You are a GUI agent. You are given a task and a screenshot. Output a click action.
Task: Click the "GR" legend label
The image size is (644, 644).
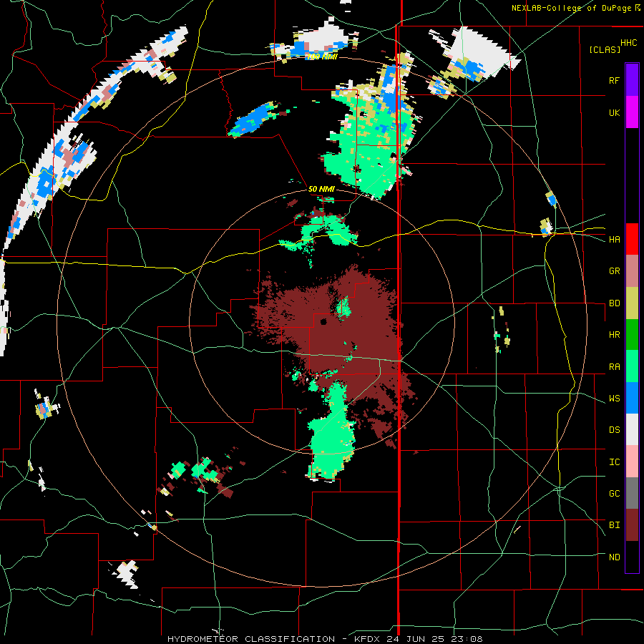(614, 271)
